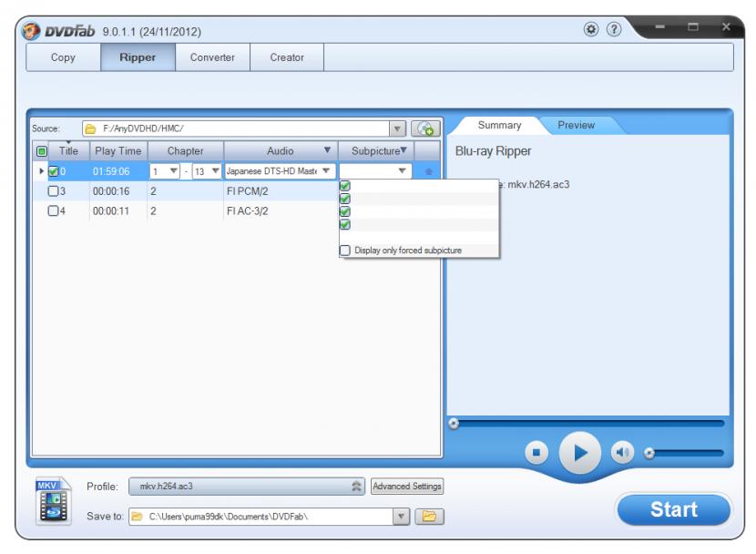Open Advanced Settings

407,487
